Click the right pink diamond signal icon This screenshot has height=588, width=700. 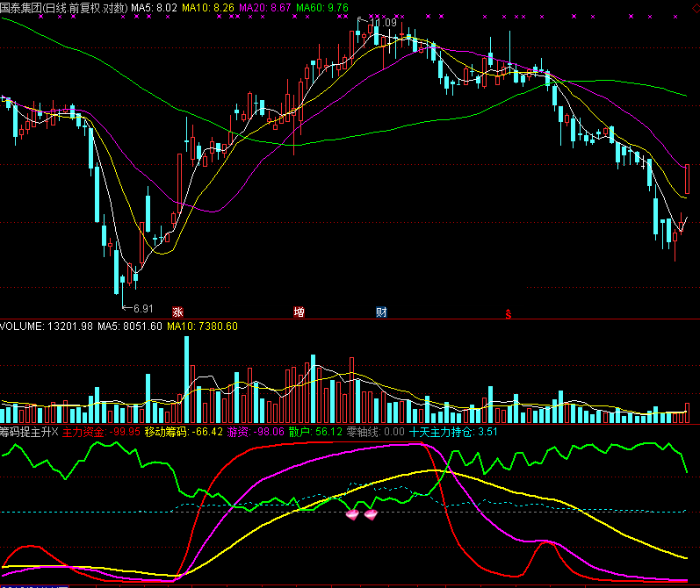click(371, 515)
